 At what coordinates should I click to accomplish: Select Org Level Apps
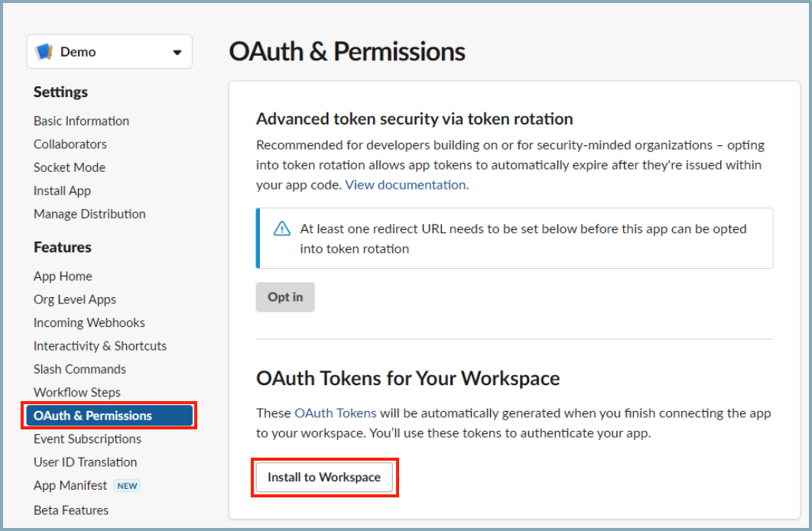click(75, 299)
